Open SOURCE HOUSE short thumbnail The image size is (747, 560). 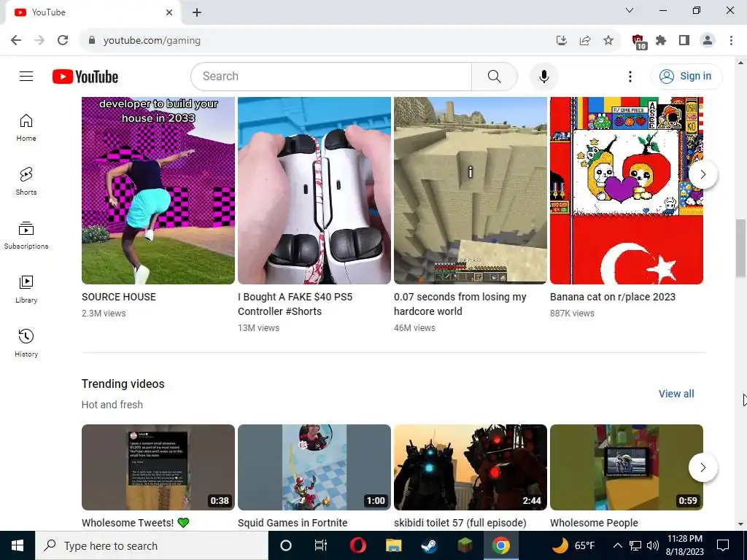pos(158,190)
